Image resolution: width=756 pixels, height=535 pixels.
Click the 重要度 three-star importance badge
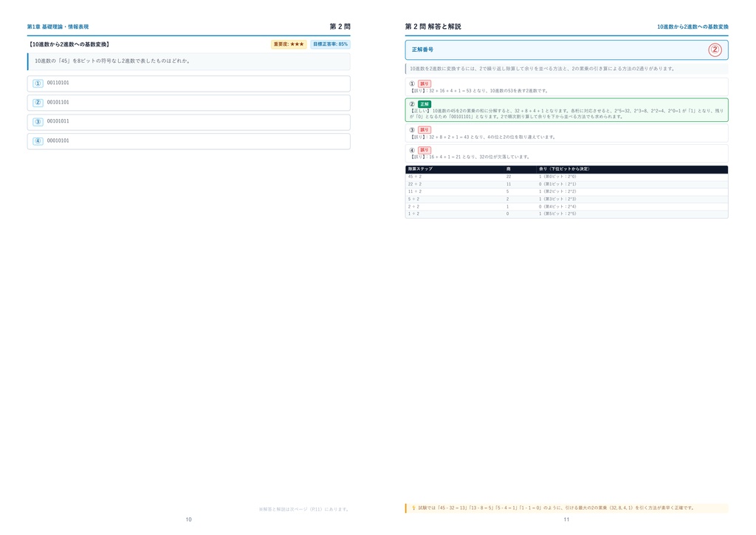tap(289, 44)
